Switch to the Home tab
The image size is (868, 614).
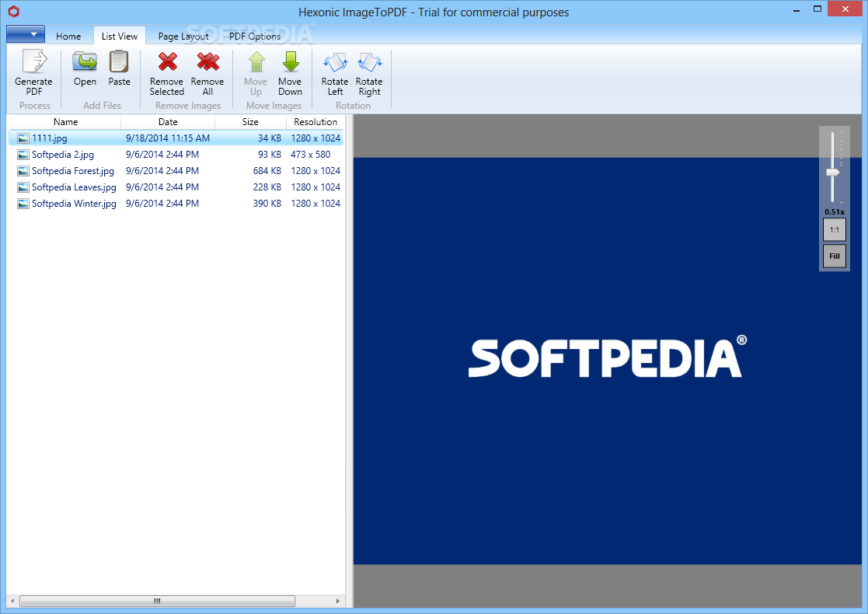coord(68,36)
